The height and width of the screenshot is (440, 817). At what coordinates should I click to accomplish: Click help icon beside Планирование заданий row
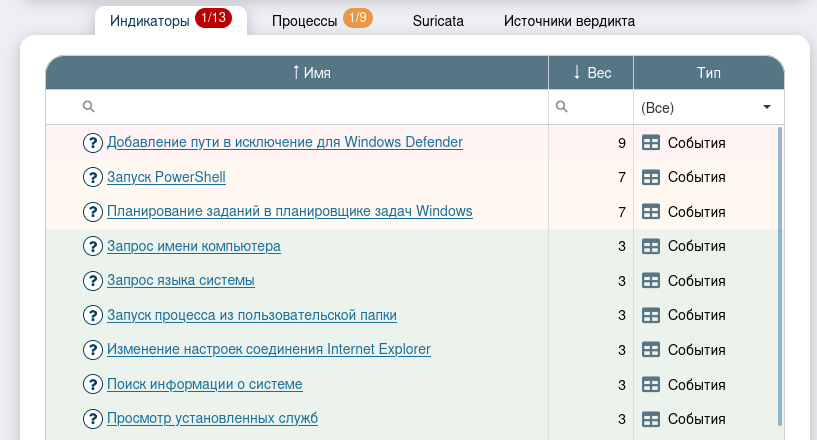[x=93, y=212]
